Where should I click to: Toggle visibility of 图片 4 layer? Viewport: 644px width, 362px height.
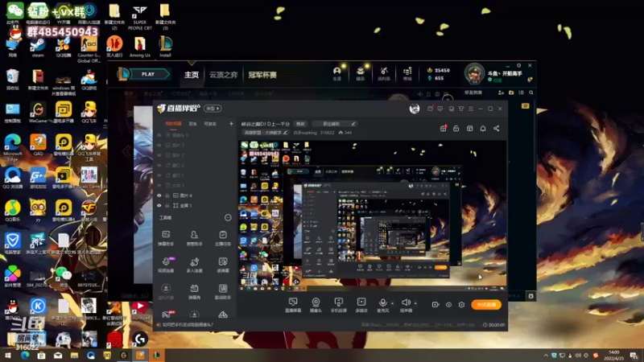159,195
